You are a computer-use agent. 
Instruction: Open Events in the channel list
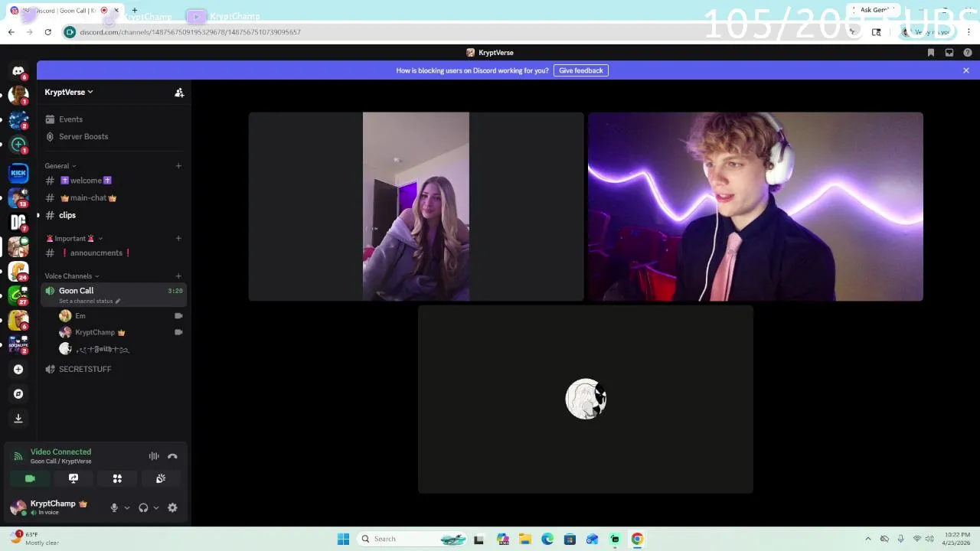(113, 119)
